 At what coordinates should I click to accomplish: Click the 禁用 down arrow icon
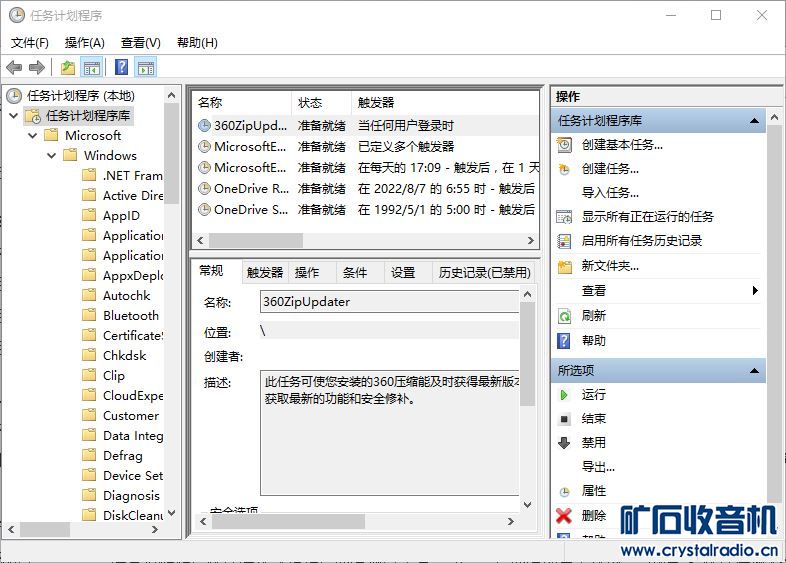click(564, 443)
